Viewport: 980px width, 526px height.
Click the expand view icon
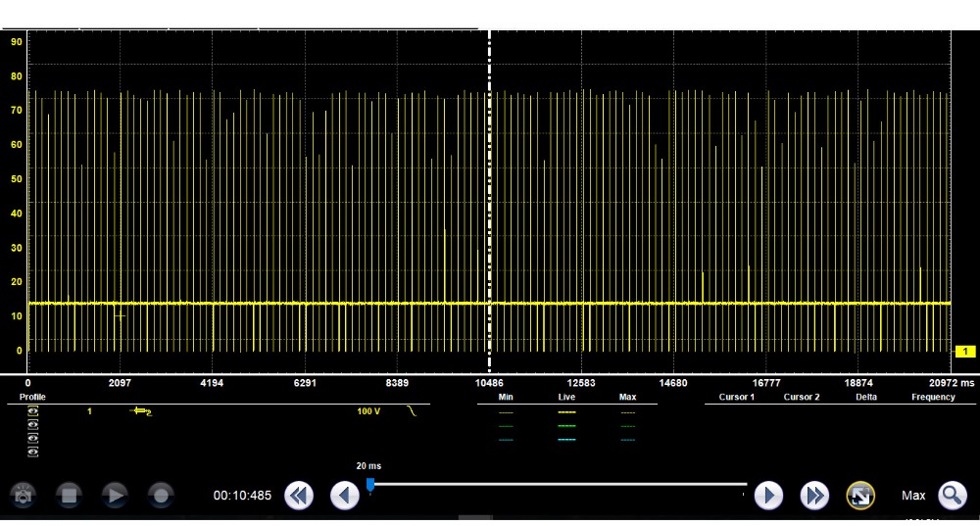click(x=860, y=496)
